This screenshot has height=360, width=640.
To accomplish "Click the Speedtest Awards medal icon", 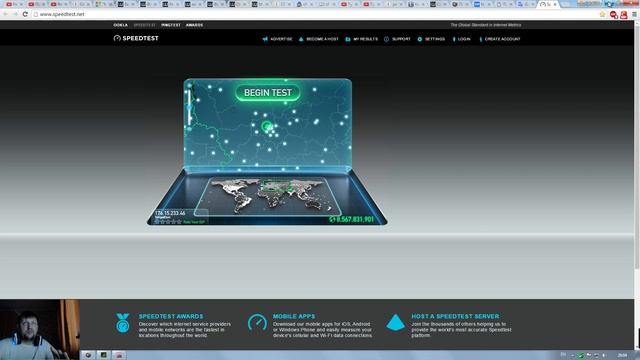I will point(122,323).
